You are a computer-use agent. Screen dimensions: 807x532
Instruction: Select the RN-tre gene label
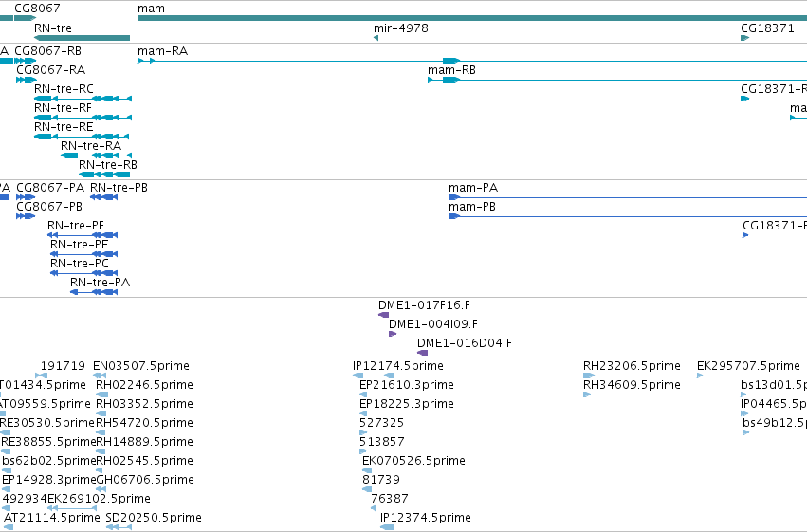(53, 28)
